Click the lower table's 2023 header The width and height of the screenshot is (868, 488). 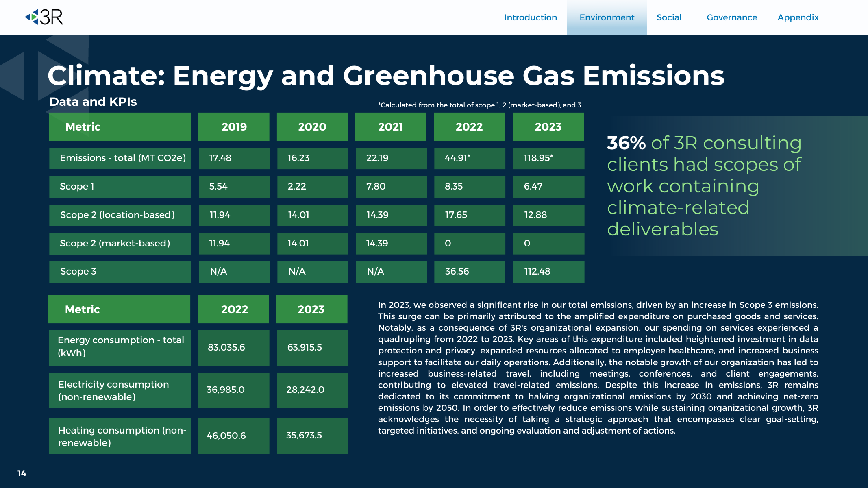click(x=311, y=309)
